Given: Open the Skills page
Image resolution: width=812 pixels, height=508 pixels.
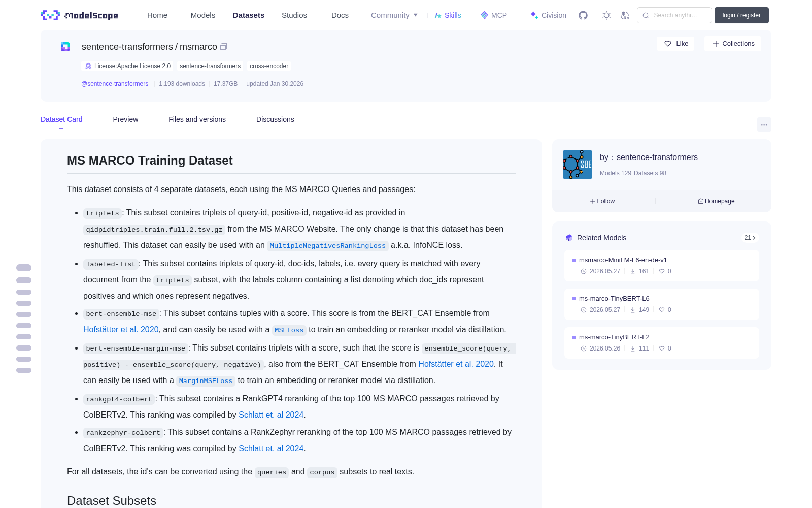Looking at the screenshot, I should coord(448,15).
